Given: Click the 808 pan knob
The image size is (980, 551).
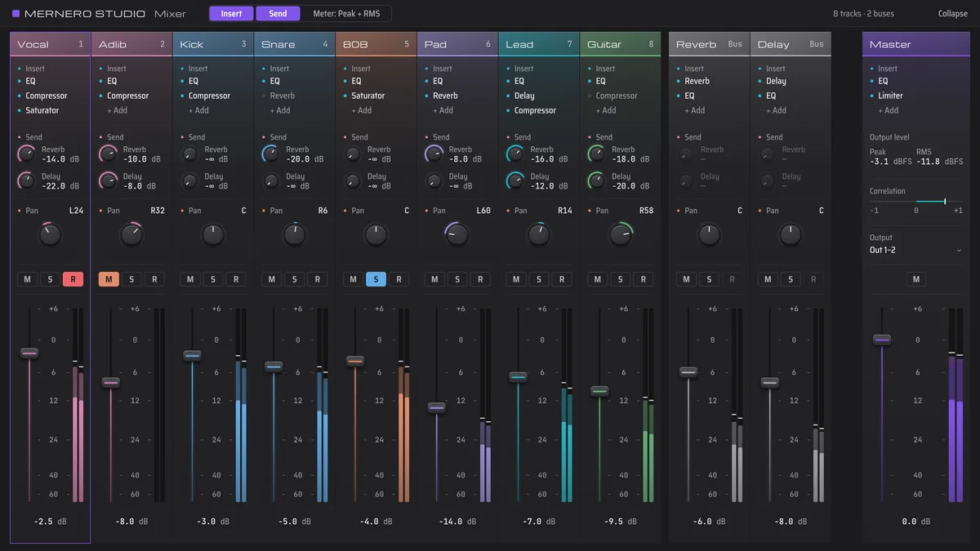Looking at the screenshot, I should 376,235.
